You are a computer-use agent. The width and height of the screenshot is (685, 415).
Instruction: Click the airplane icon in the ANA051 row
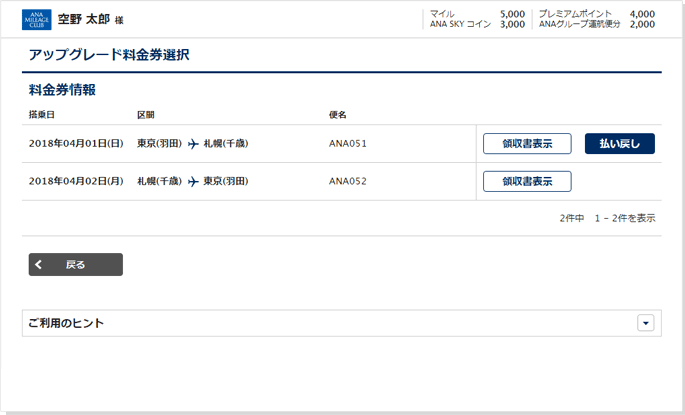point(193,144)
